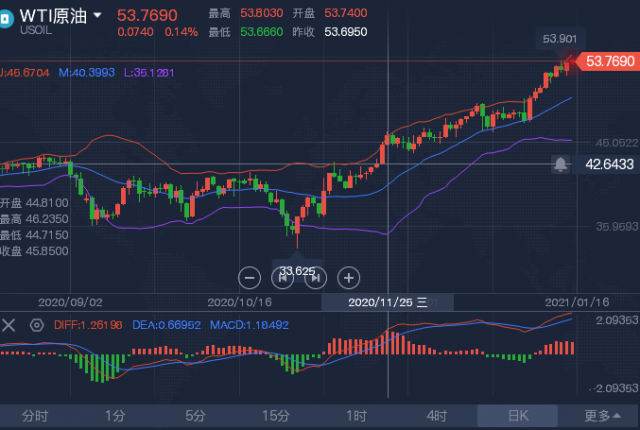Expand the WTI原油 symbol dropdown

click(x=98, y=16)
